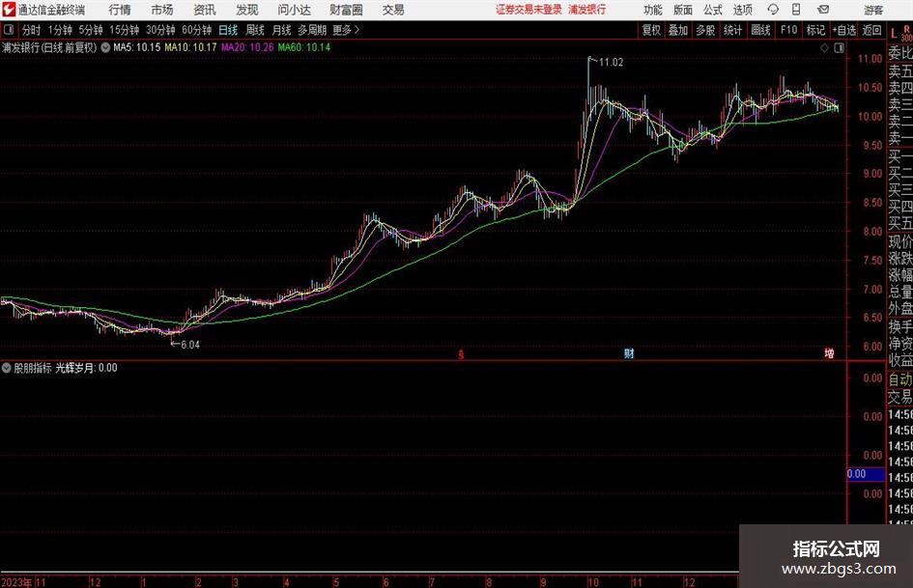Image resolution: width=913 pixels, height=588 pixels.
Task: Select the 日线 daily period
Action: point(228,30)
